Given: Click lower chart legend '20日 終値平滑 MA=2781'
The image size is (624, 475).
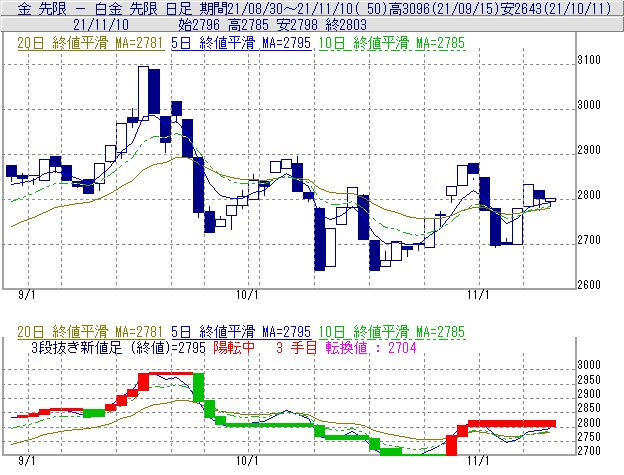Looking at the screenshot, I should (x=90, y=332).
